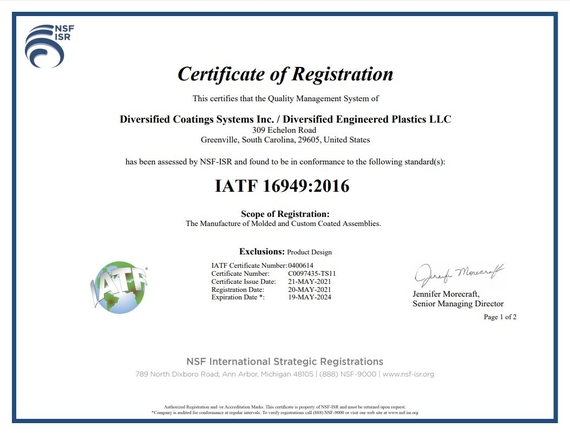
Task: Select the 'IATF Certificate Number:' label
Action: click(249, 265)
